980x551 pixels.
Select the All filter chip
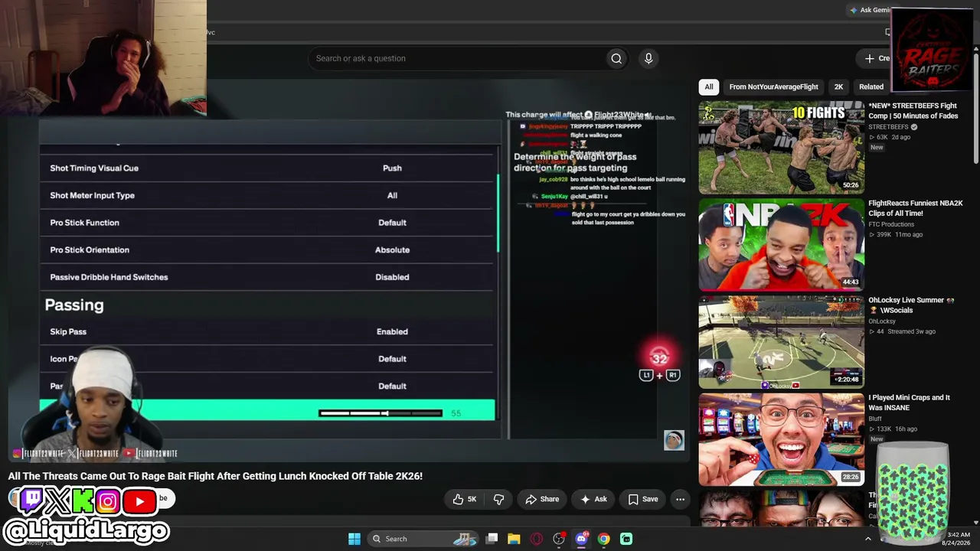[709, 86]
